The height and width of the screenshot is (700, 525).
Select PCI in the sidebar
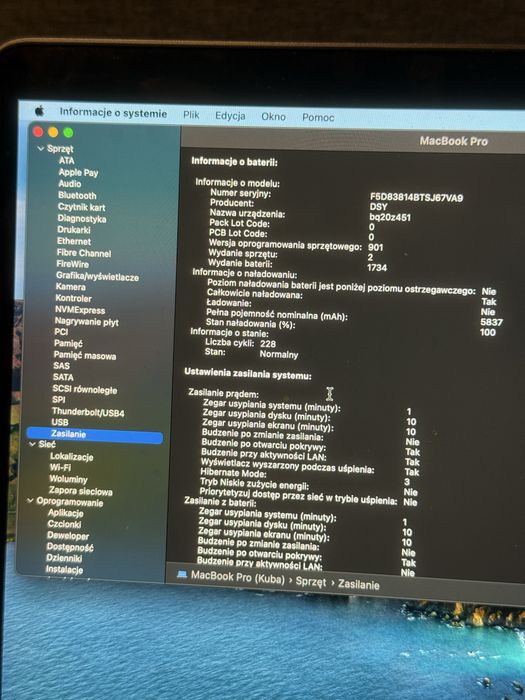[x=61, y=332]
